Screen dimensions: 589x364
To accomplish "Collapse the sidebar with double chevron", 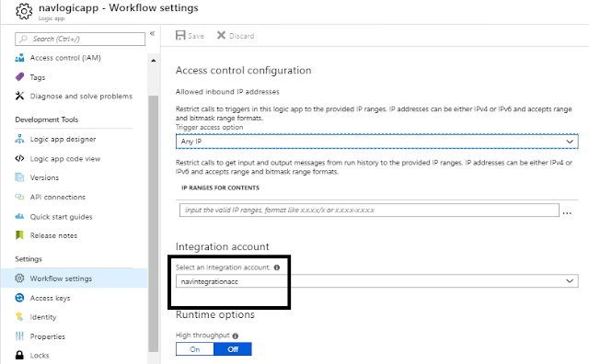I will [153, 33].
